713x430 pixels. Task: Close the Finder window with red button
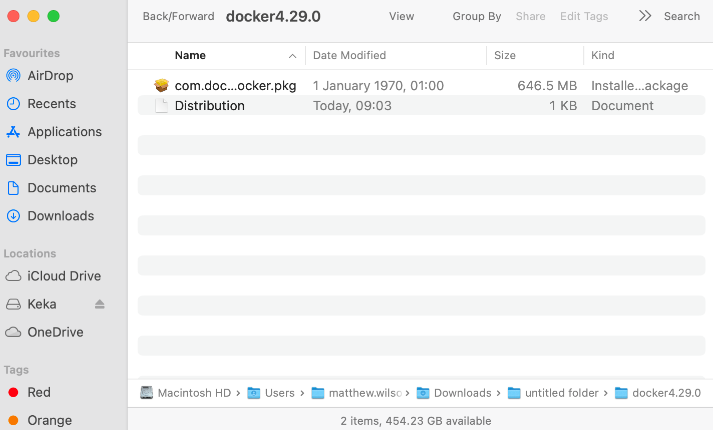click(x=13, y=16)
